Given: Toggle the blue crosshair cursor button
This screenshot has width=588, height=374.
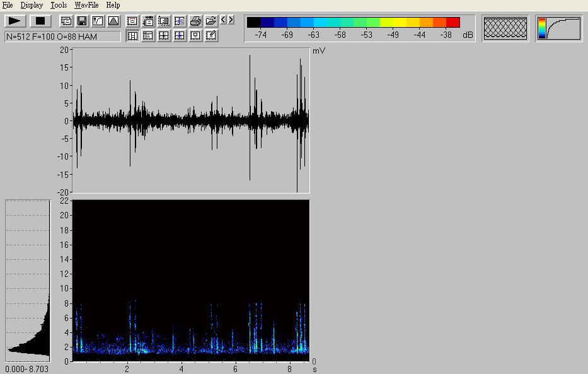Looking at the screenshot, I should click(x=180, y=36).
